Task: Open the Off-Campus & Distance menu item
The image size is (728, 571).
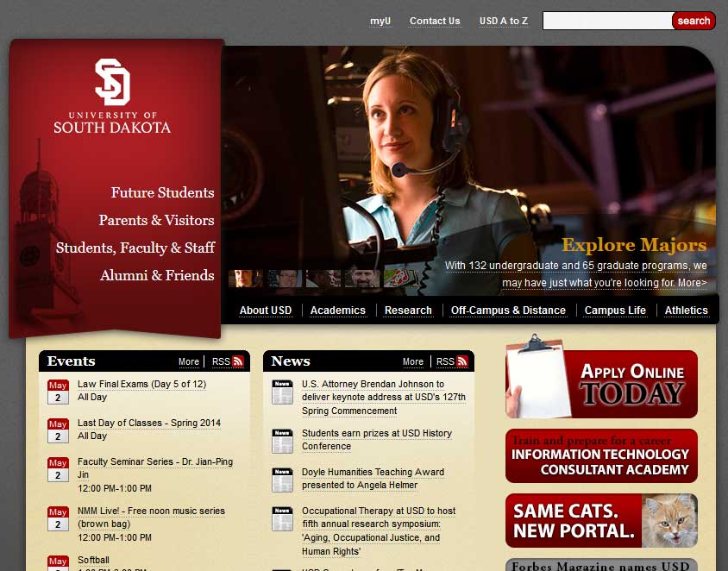Action: (508, 311)
